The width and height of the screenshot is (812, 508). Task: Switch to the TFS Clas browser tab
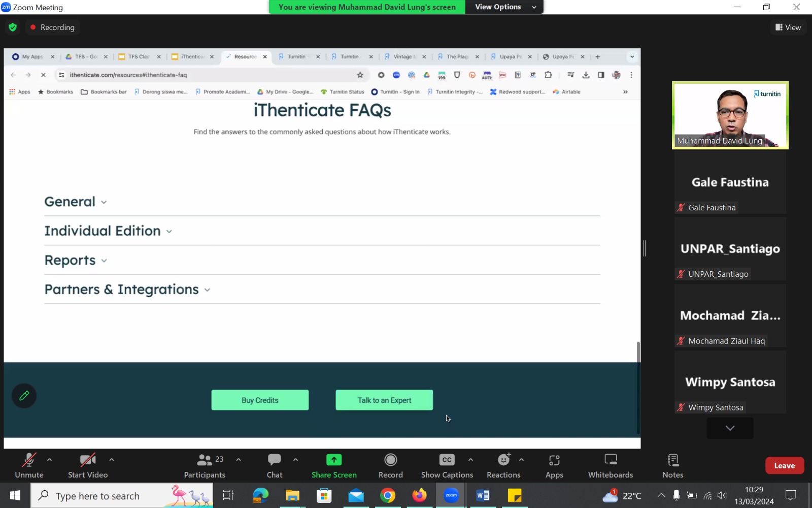pyautogui.click(x=139, y=57)
